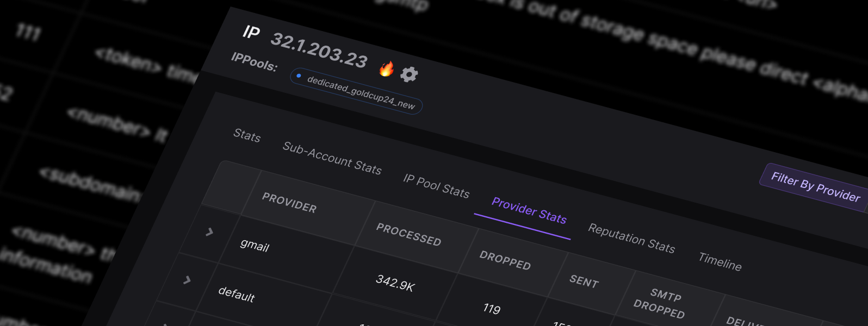
Task: Expand the default provider row
Action: pyautogui.click(x=187, y=280)
